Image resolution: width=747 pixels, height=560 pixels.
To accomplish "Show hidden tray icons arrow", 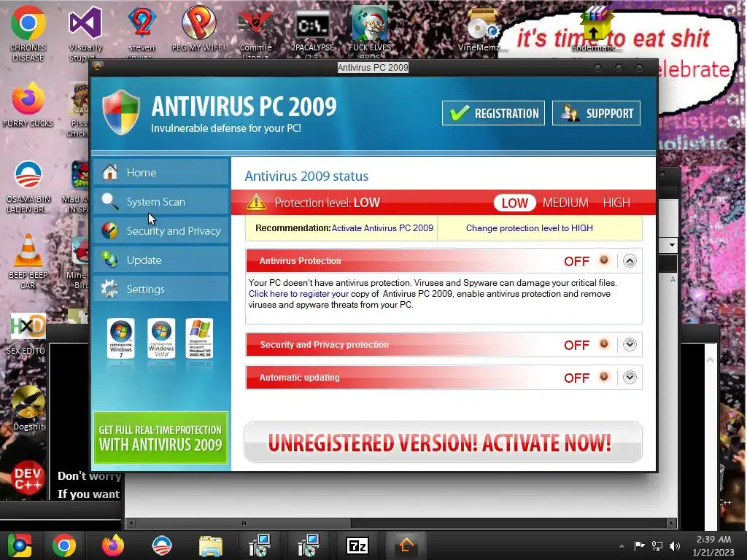I will click(x=622, y=546).
